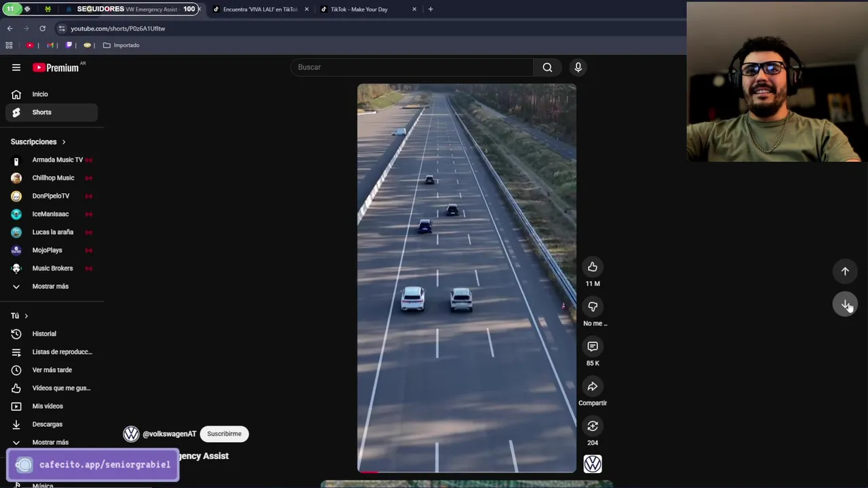Open a new browser tab

point(430,9)
